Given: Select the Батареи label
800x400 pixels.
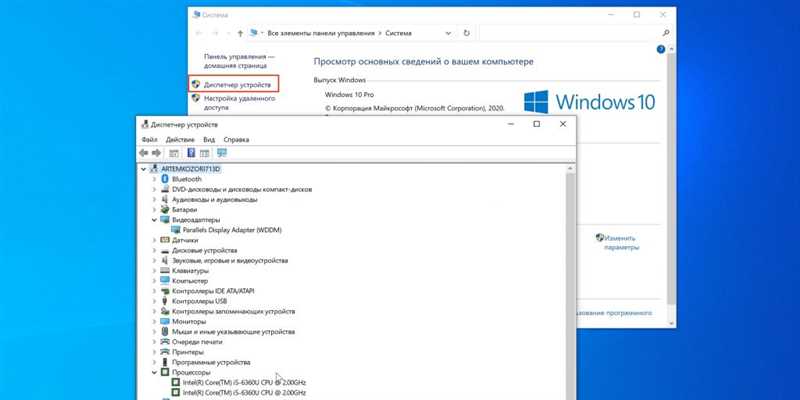Looking at the screenshot, I should click(185, 210).
